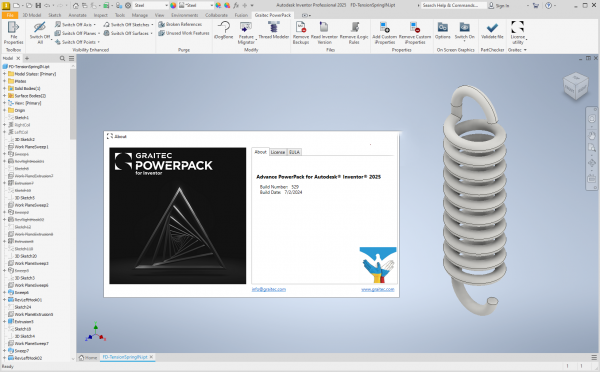This screenshot has width=600, height=372.
Task: Start the Thread Modeler tool
Action: [x=273, y=30]
